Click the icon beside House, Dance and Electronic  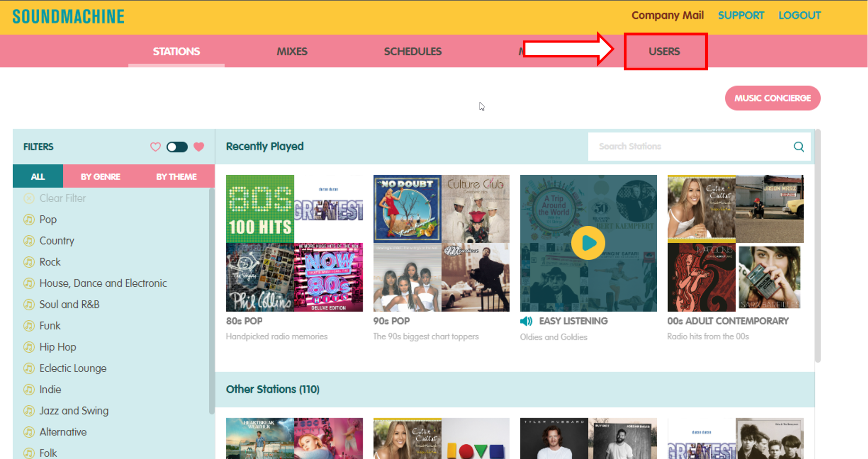point(29,283)
